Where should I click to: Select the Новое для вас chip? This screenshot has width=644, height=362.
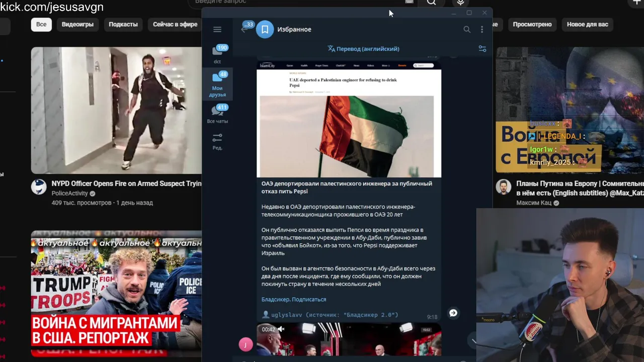click(587, 25)
